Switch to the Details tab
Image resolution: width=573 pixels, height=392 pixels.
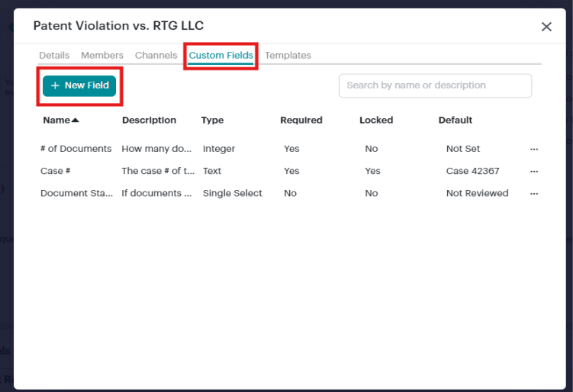(54, 56)
